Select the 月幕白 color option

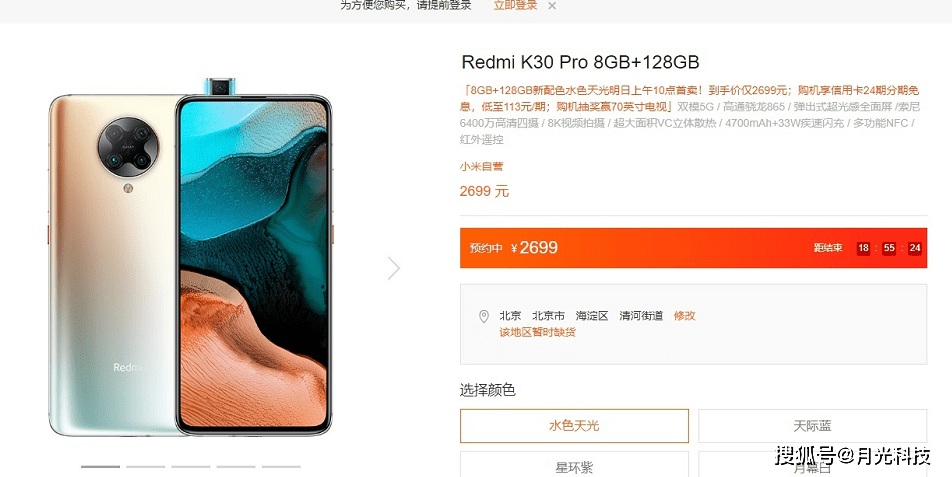[x=812, y=465]
